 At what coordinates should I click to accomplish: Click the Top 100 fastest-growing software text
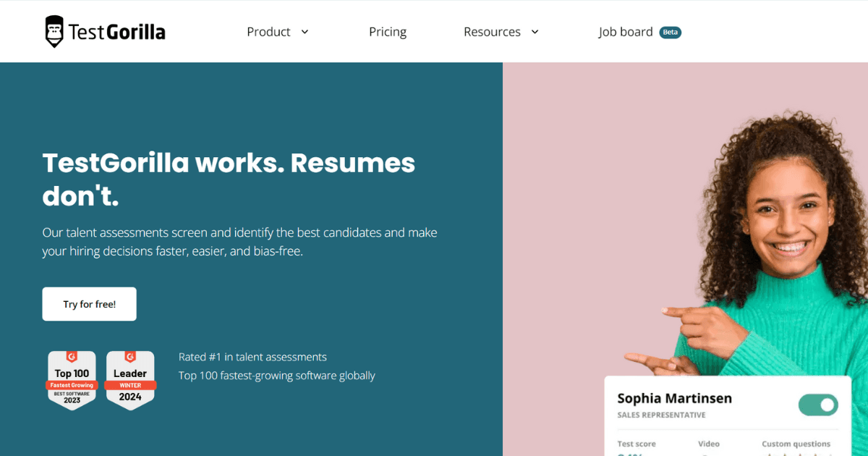pos(277,376)
